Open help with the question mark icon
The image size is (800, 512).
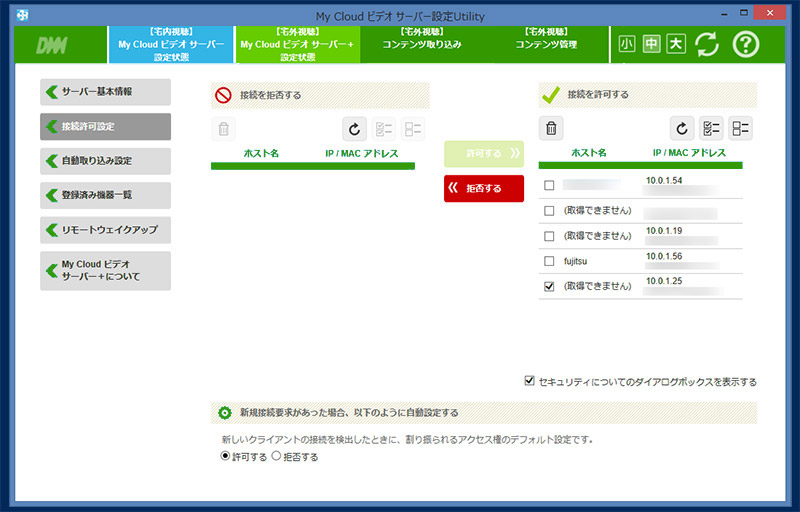[747, 44]
